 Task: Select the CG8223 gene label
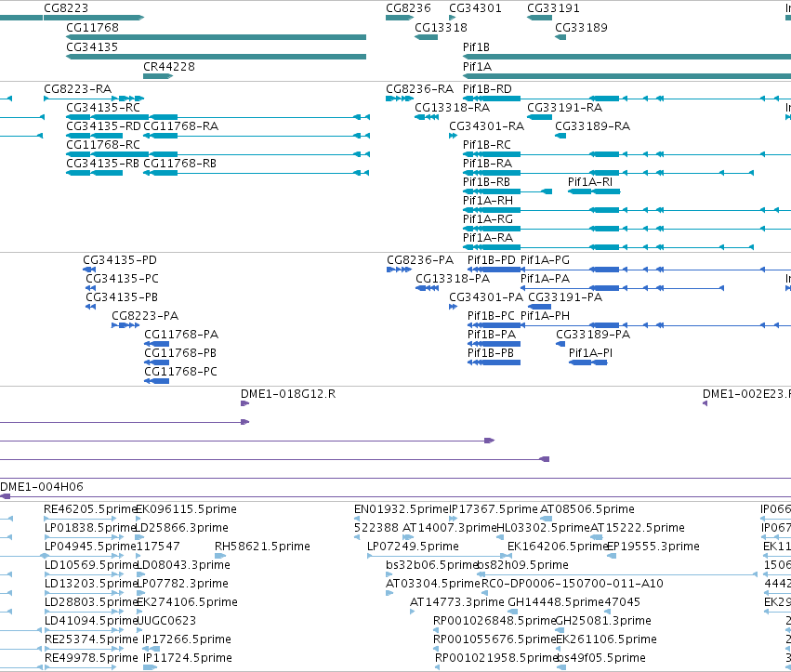point(66,8)
